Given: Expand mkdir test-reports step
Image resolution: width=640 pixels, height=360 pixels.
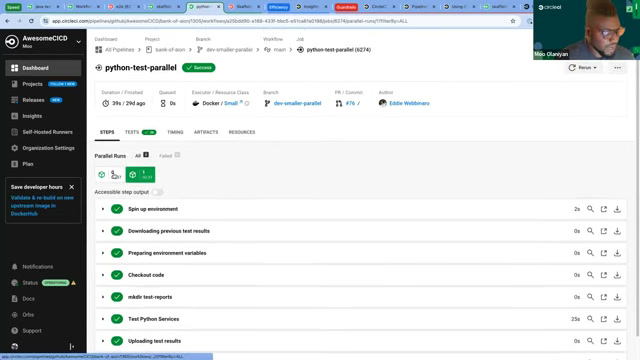Looking at the screenshot, I should (103, 297).
